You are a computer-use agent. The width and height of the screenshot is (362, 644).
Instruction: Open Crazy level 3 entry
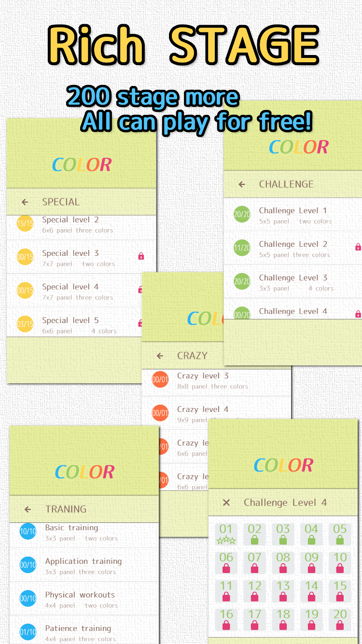pos(217,380)
